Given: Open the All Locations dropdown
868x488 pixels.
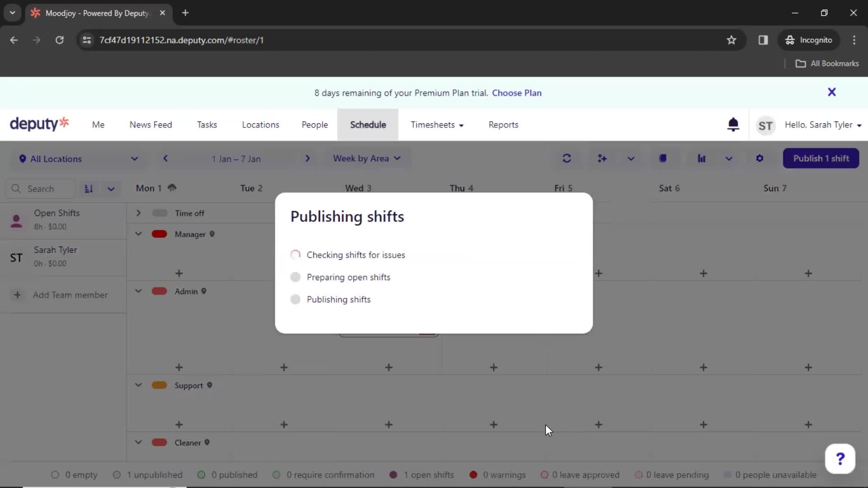Looking at the screenshot, I should (x=78, y=158).
